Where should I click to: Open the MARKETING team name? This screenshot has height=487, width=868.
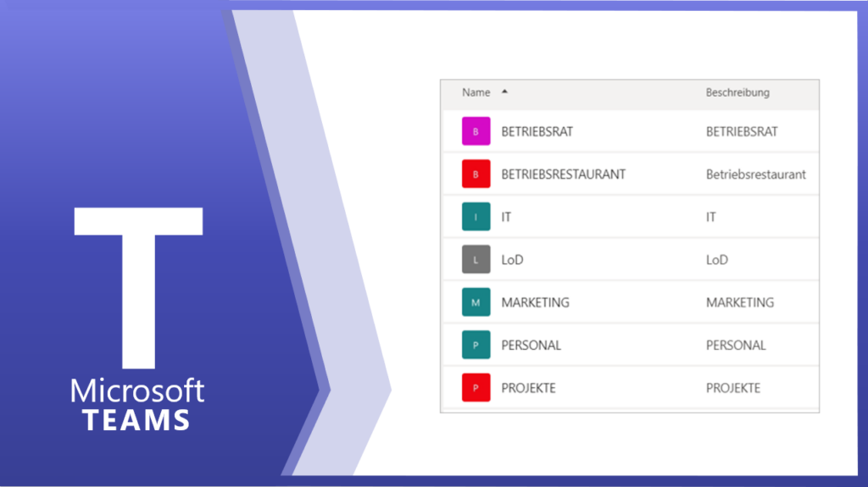tap(536, 302)
